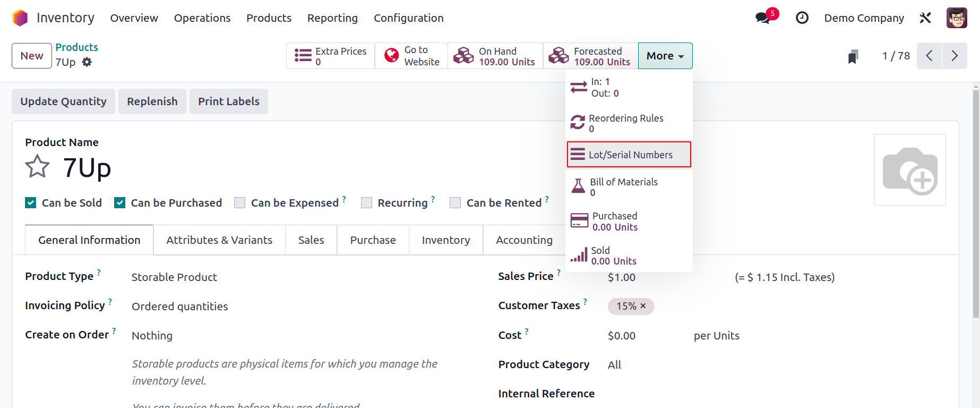Image resolution: width=980 pixels, height=408 pixels.
Task: Open the Invoicing Policy field value
Action: pos(179,307)
